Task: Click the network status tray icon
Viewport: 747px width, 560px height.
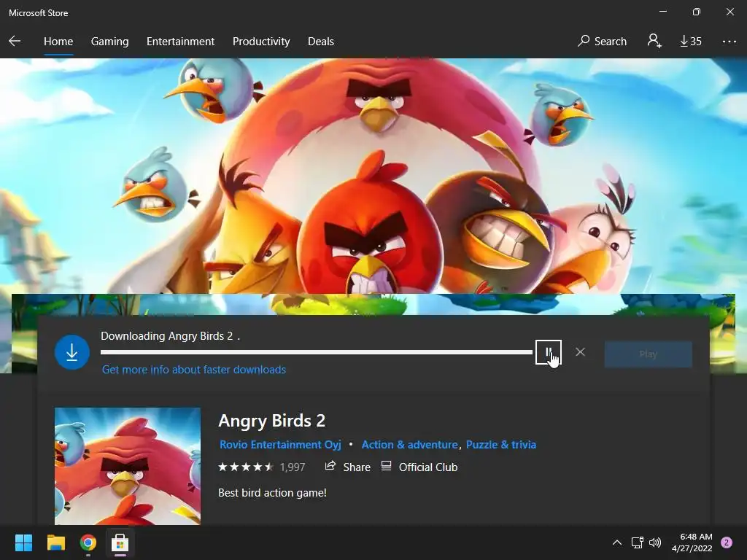Action: pos(637,542)
